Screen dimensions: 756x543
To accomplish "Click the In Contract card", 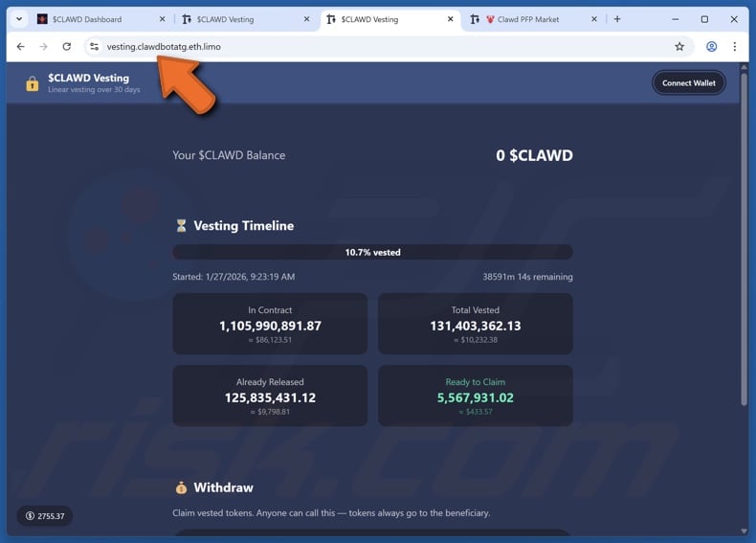I will (270, 324).
